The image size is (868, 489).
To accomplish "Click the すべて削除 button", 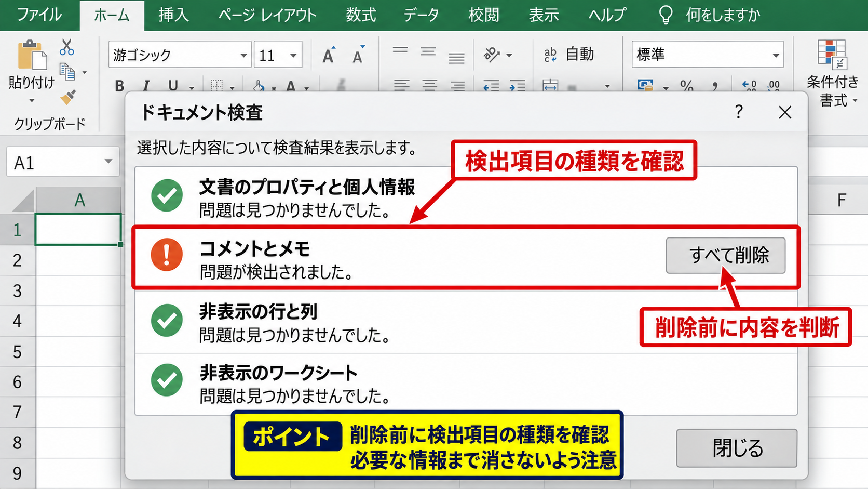I will tap(726, 255).
